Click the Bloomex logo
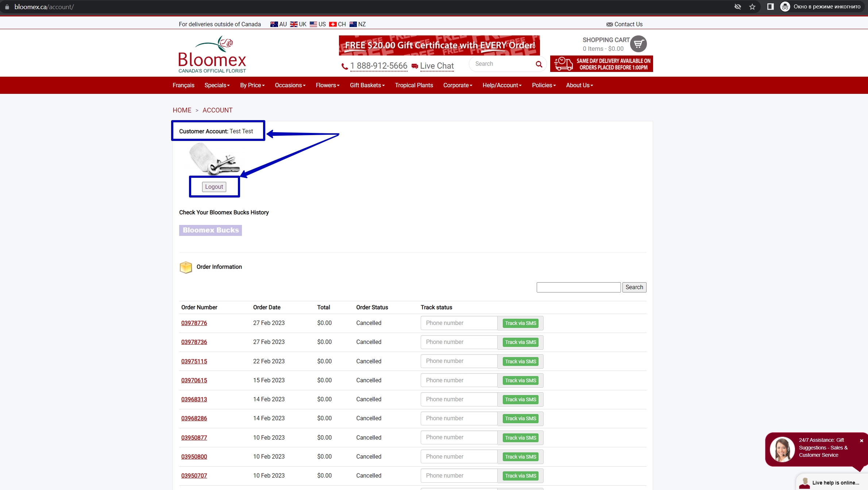Screen dimensions: 868x490 212,54
